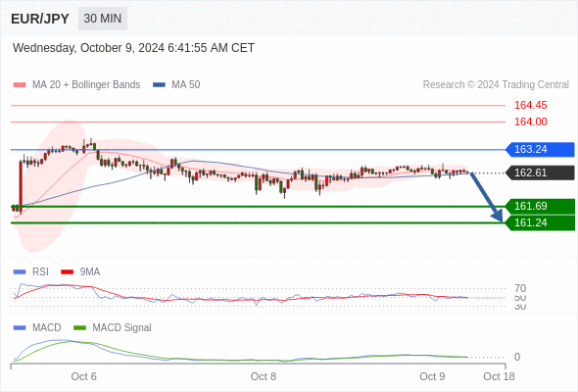The image size is (578, 392).
Task: Click the MACD 0 axis label
Action: coord(517,357)
